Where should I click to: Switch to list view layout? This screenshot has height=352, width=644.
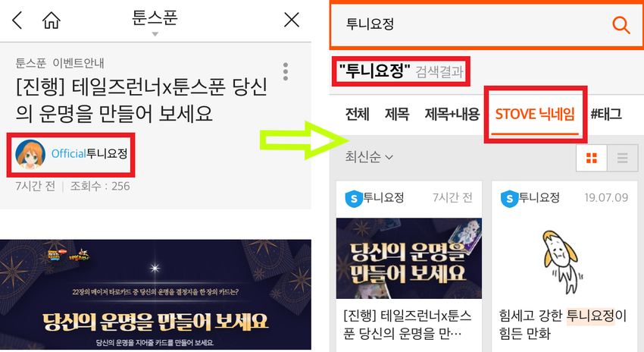pos(622,158)
